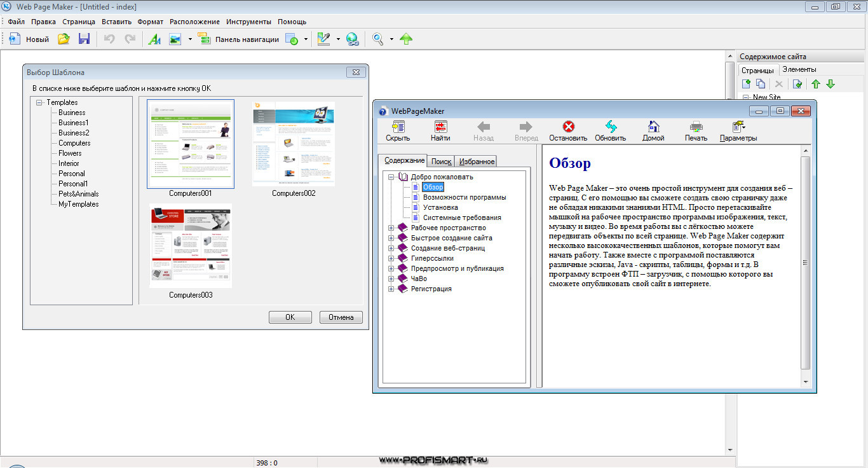Image resolution: width=868 pixels, height=468 pixels.
Task: Select Pets&Animals template category
Action: point(79,194)
